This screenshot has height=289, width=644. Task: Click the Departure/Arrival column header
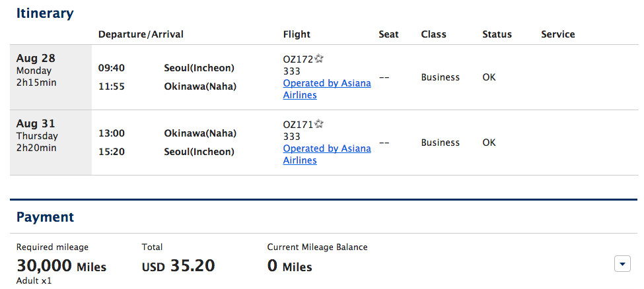click(141, 34)
